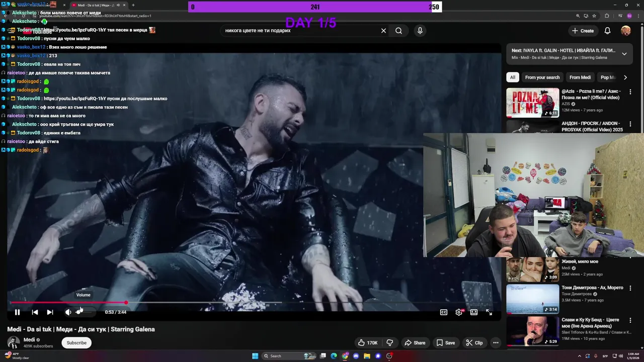
Task: Close the Medi - Da si tuk tab
Action: (124, 5)
